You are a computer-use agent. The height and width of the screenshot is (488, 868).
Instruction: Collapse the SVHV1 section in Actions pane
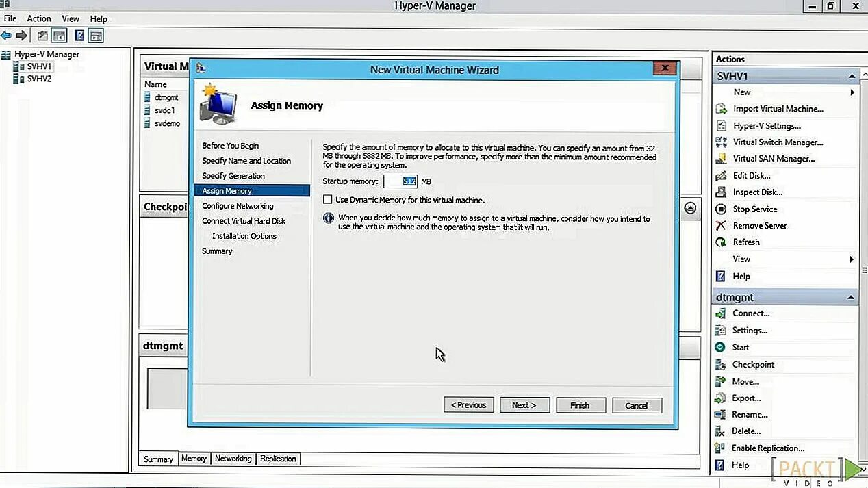(852, 76)
